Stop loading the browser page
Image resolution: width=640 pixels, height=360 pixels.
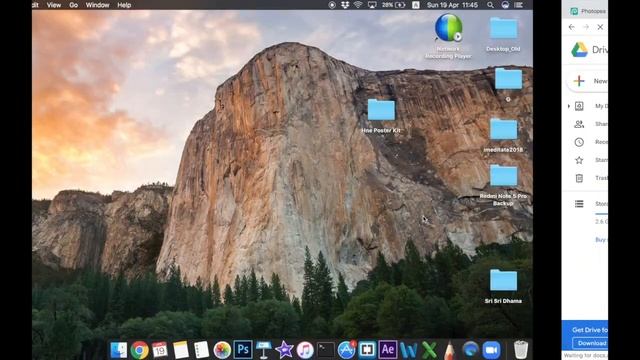point(600,27)
